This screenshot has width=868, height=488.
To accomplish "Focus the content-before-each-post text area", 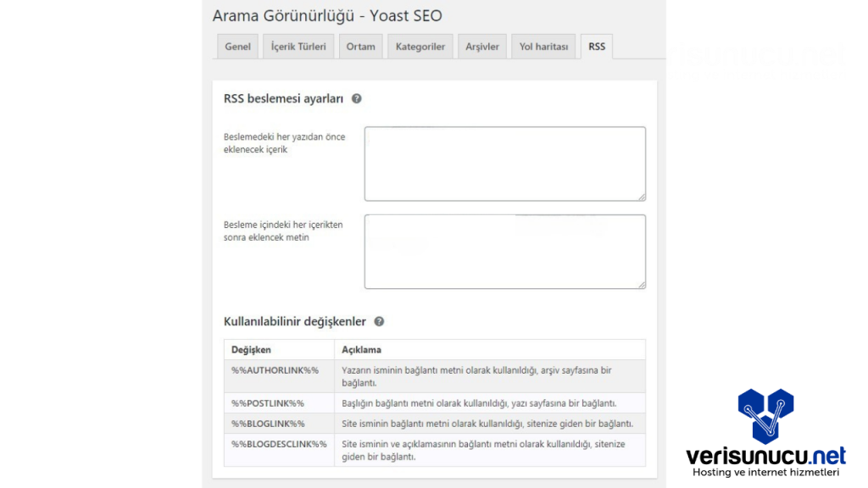I will tap(504, 164).
